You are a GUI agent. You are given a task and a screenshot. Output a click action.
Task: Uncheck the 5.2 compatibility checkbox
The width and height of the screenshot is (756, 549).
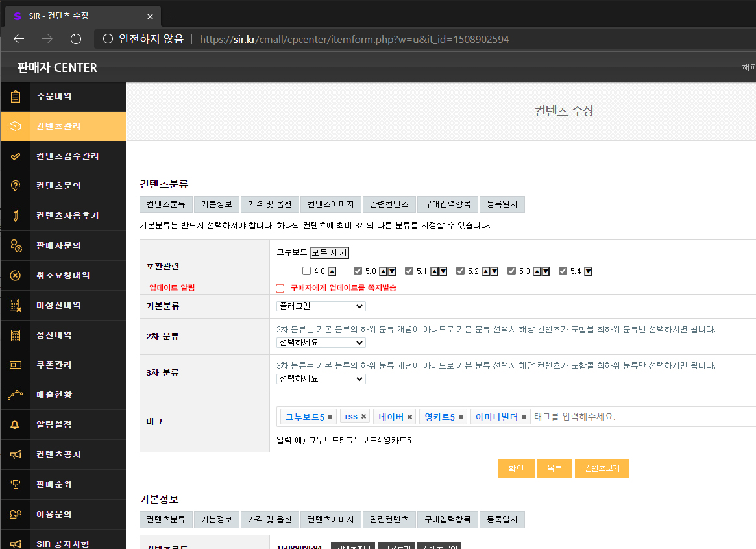tap(461, 271)
